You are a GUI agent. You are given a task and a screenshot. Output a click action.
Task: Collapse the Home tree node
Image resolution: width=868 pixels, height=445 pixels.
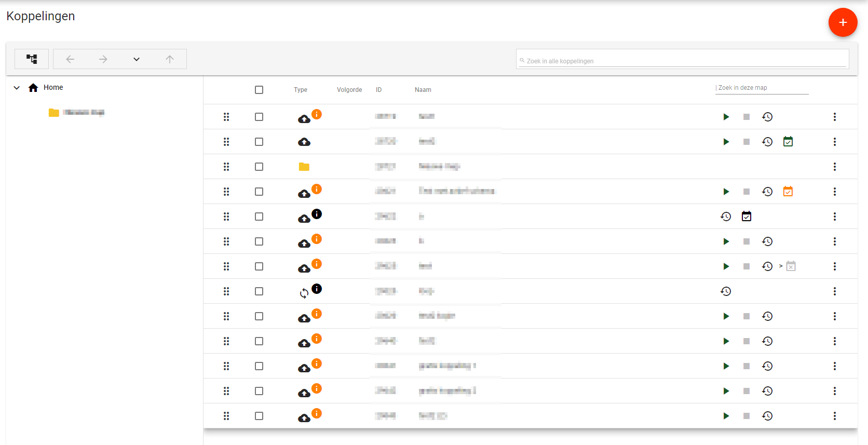coord(17,88)
